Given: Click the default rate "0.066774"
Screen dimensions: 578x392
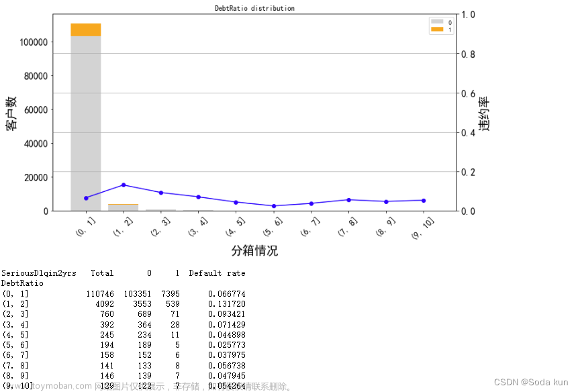Looking at the screenshot, I should tap(227, 294).
